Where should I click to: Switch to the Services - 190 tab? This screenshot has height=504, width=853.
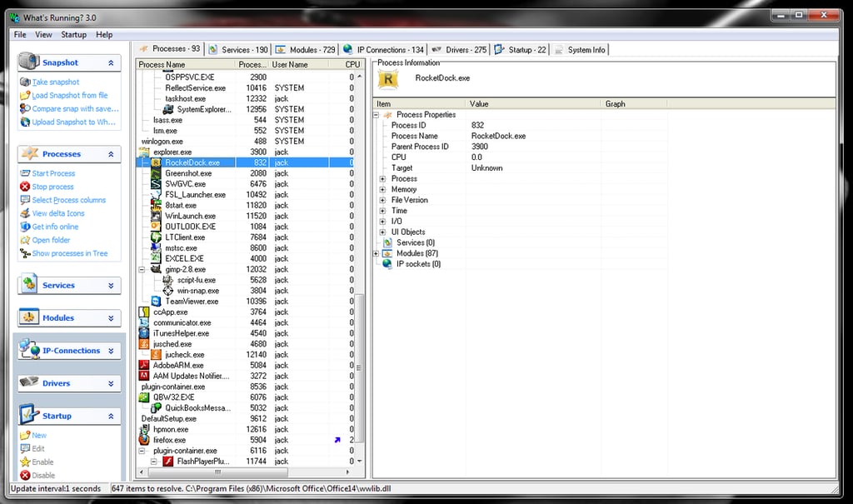click(x=239, y=49)
